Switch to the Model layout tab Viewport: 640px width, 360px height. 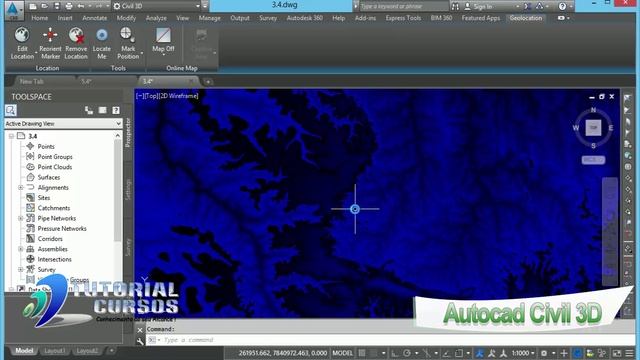24,351
